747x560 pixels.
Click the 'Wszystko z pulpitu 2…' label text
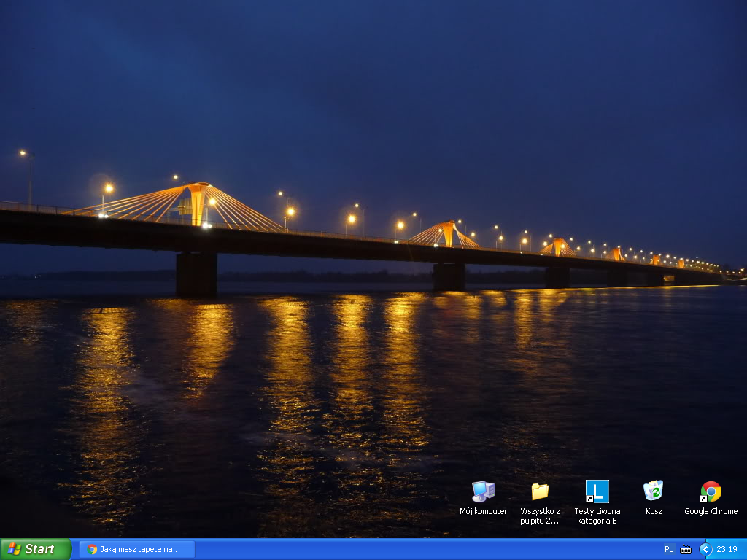pos(540,516)
